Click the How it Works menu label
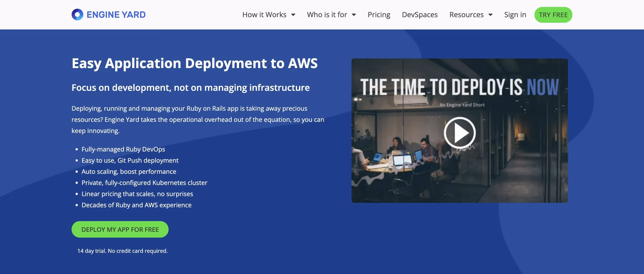644x274 pixels. [264, 15]
